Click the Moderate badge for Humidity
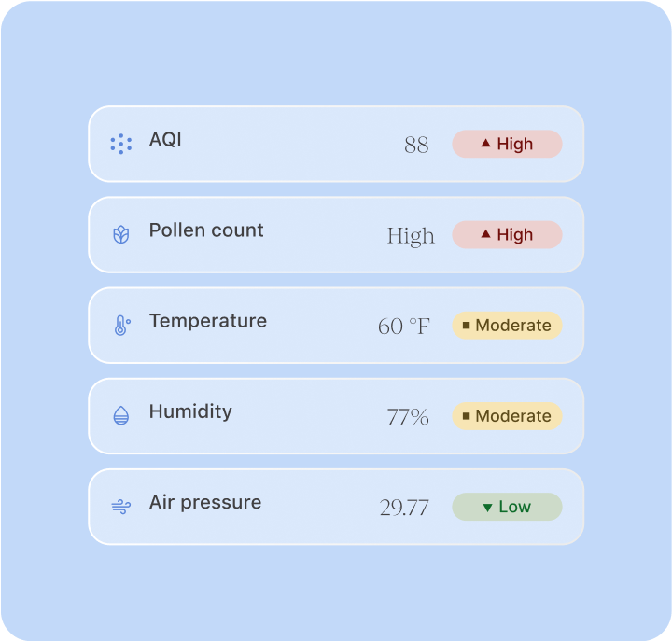Viewport: 672px width, 641px height. 507,415
